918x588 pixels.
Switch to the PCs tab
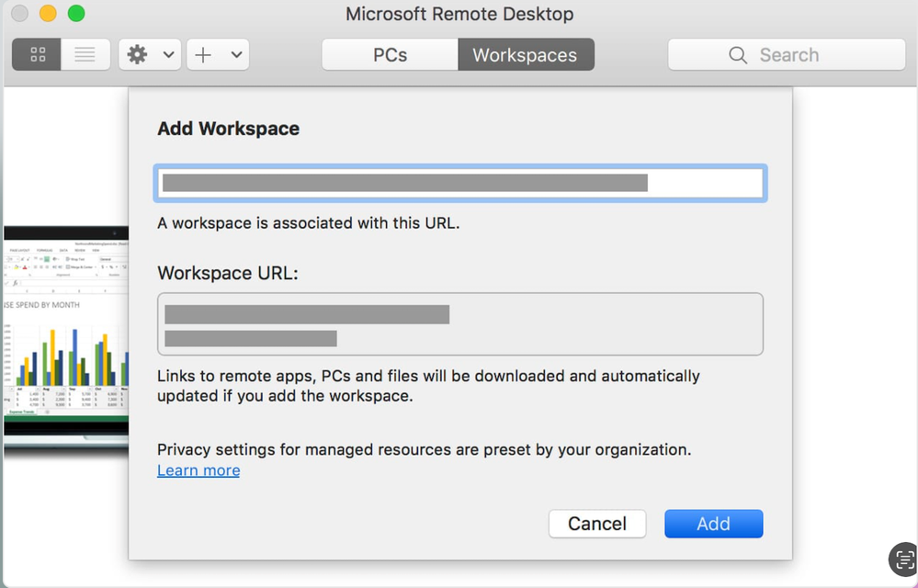pos(390,54)
